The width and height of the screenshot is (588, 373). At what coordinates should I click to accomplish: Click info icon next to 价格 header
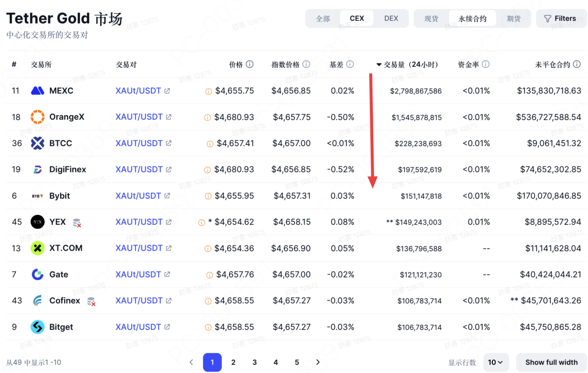coord(250,64)
